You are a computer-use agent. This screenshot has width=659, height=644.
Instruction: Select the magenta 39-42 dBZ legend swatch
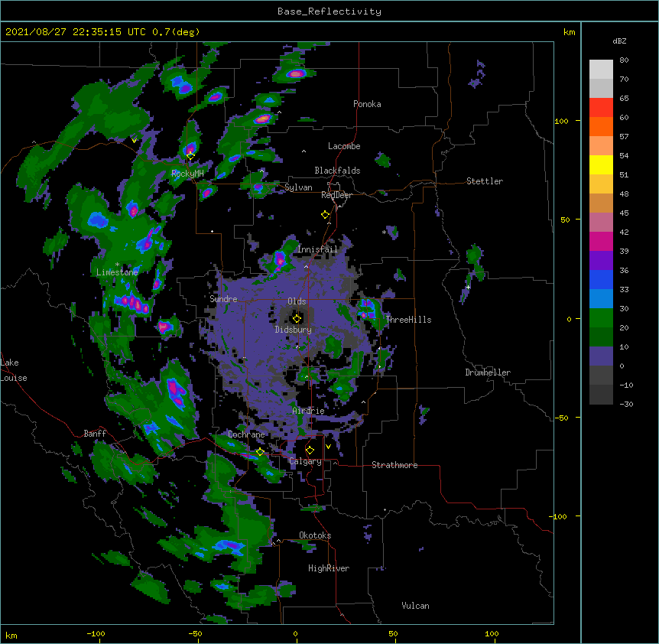click(601, 241)
